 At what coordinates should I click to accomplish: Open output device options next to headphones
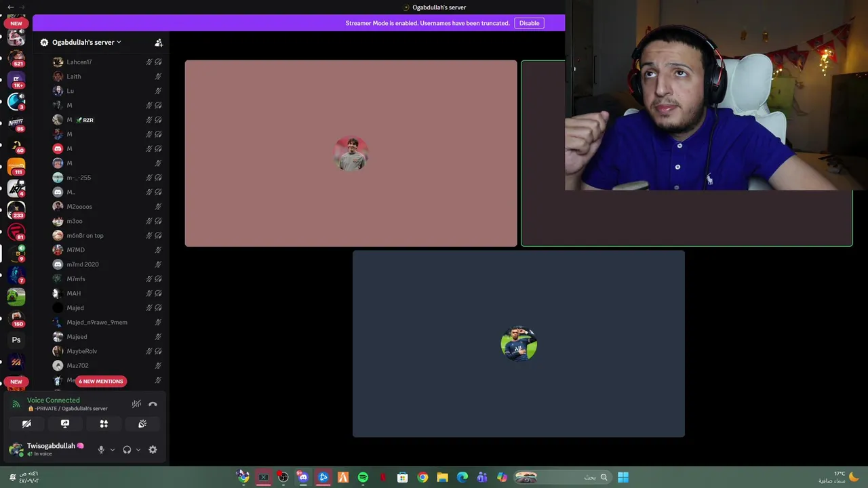[138, 449]
